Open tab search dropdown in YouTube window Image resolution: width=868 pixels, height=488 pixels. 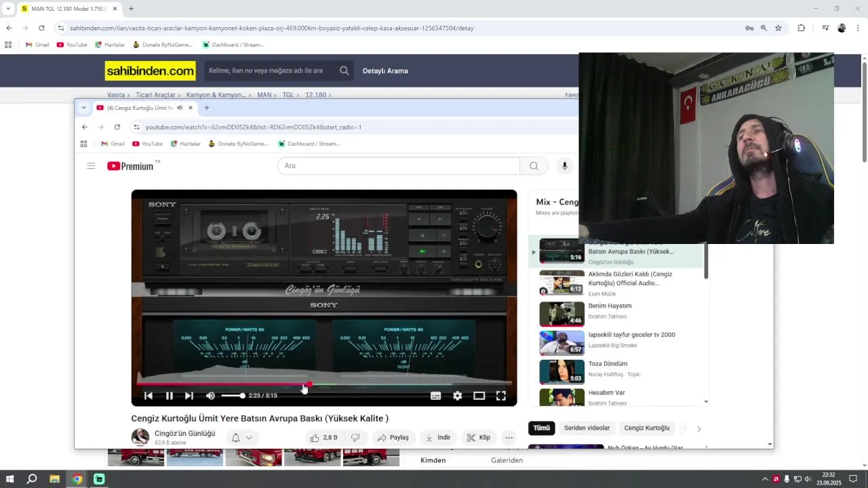83,108
